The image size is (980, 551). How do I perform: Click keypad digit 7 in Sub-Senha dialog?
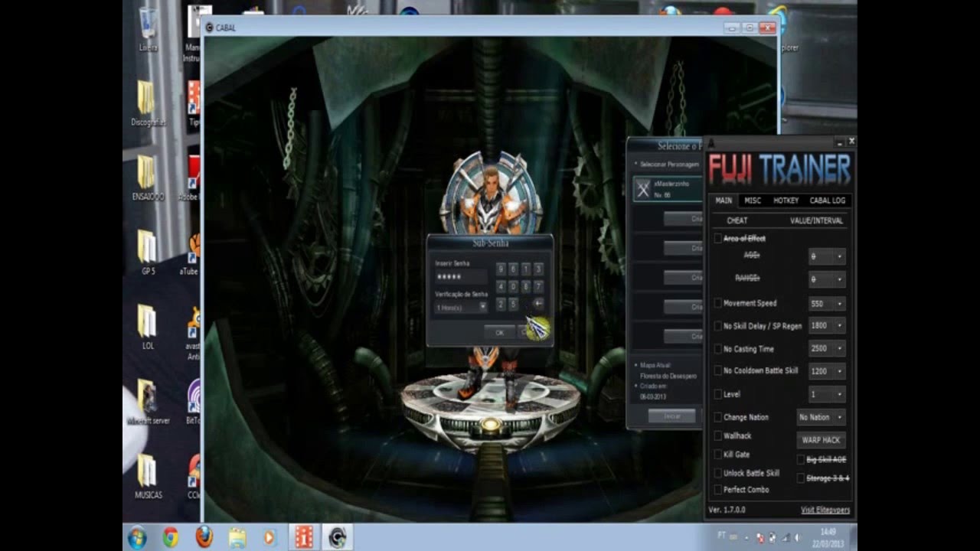tap(538, 286)
